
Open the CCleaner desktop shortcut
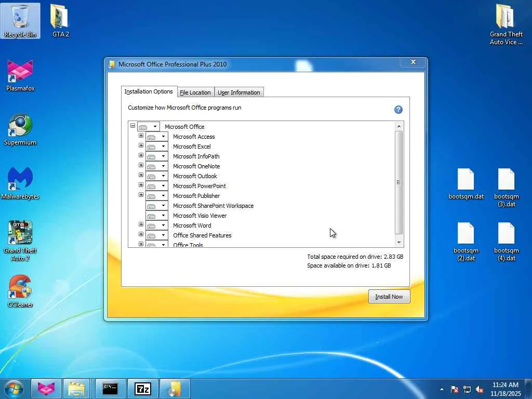(x=20, y=291)
